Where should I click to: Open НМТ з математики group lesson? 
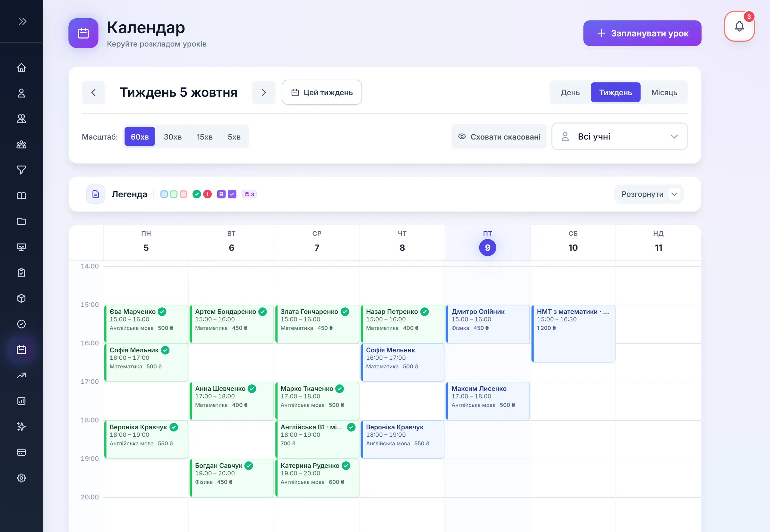573,334
